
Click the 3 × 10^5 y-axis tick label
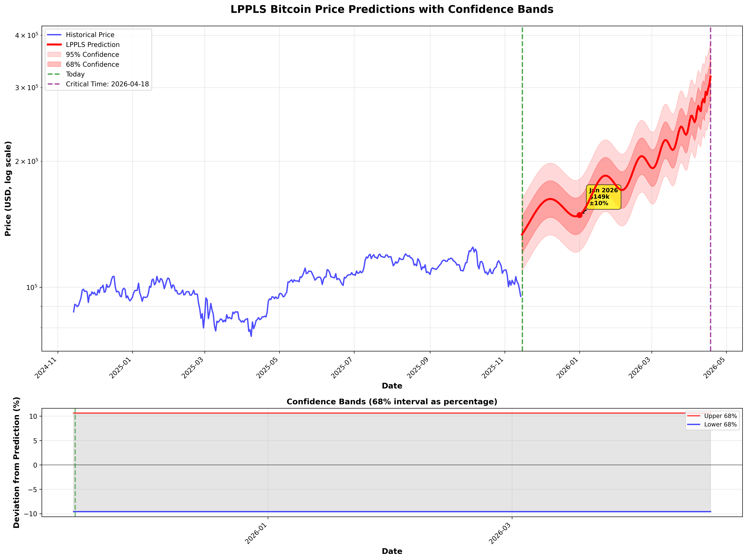point(27,88)
